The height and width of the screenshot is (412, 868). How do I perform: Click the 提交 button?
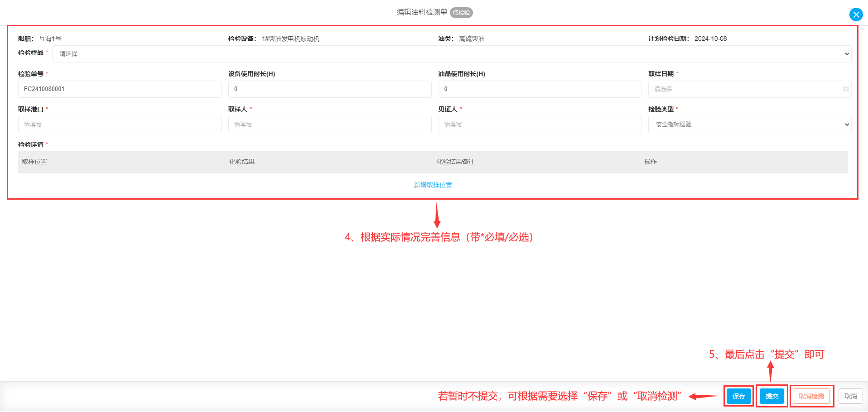pyautogui.click(x=772, y=396)
